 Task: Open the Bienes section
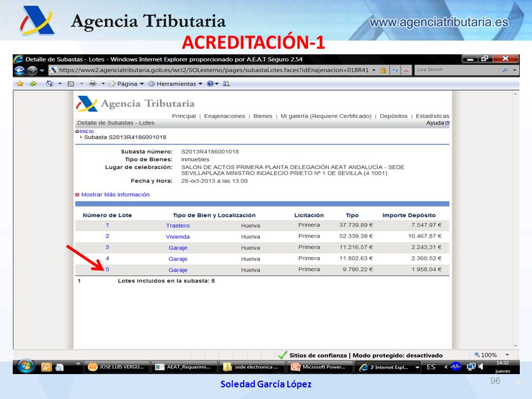263,116
